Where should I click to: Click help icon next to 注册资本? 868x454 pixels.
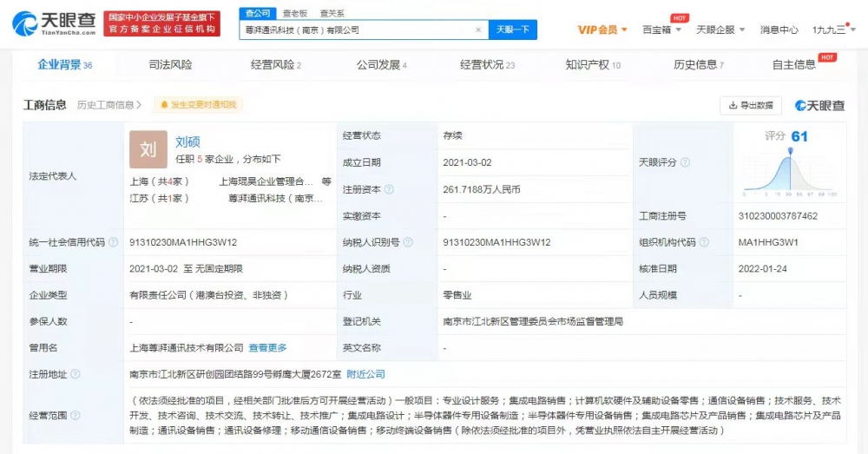[x=389, y=189]
